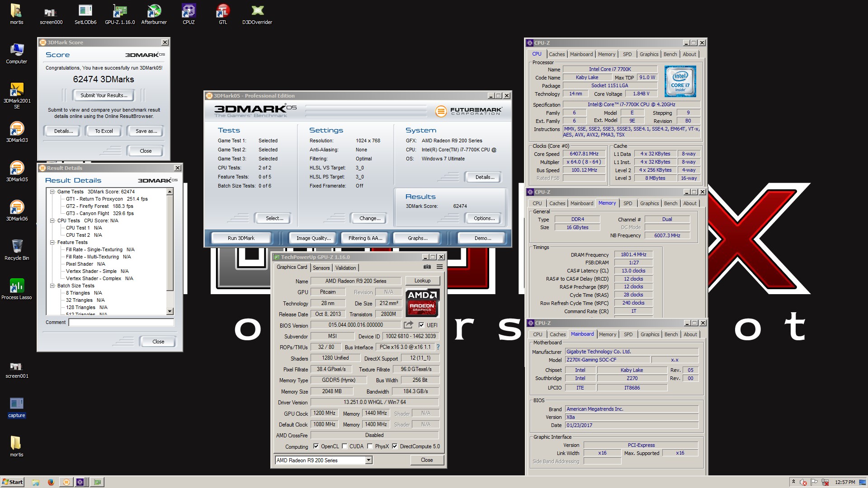868x488 pixels.
Task: Launch the GTL desktop shortcut
Action: tap(223, 15)
